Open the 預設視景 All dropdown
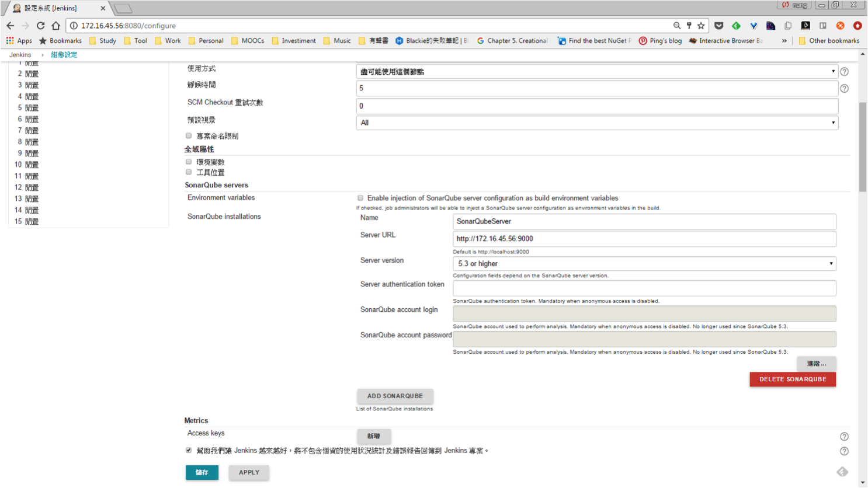 coord(597,123)
